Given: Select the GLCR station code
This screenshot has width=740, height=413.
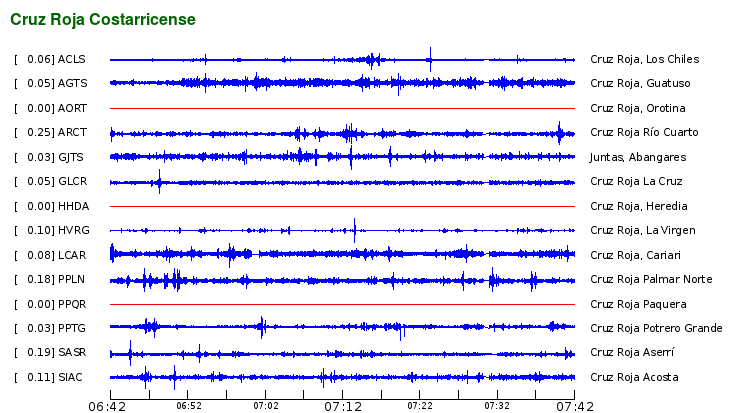Looking at the screenshot, I should click(73, 181).
